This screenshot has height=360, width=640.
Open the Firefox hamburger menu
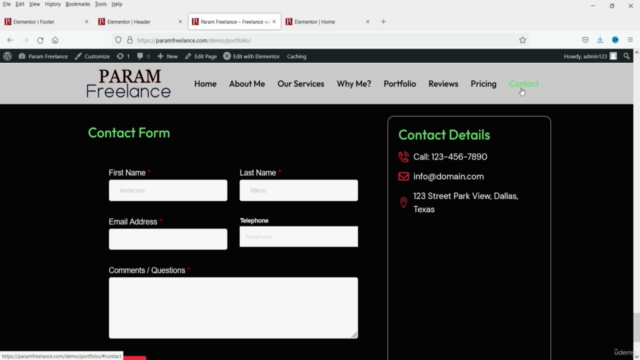[630, 40]
